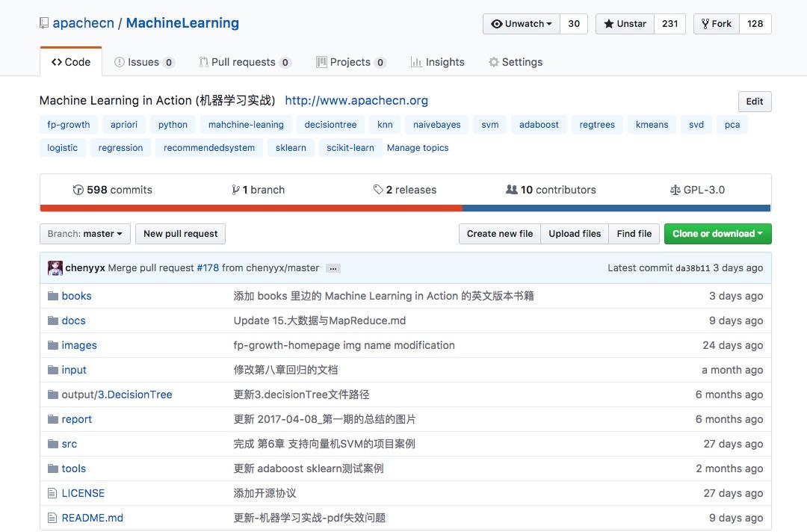This screenshot has width=807, height=532.
Task: Click the branch icon beside 1 branch
Action: click(236, 190)
